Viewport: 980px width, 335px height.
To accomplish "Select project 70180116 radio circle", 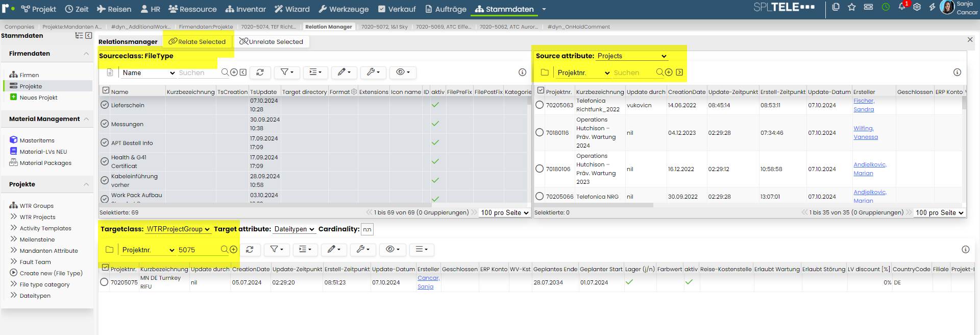I will click(x=540, y=132).
